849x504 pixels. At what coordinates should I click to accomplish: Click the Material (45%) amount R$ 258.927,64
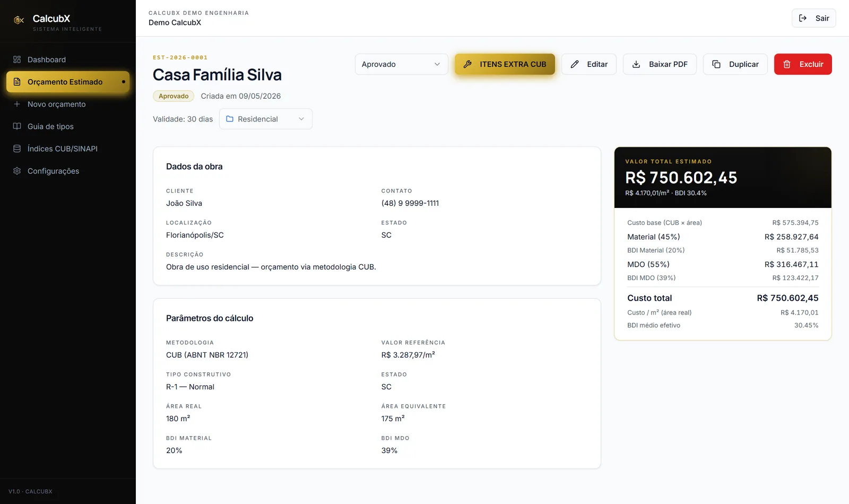pos(792,237)
